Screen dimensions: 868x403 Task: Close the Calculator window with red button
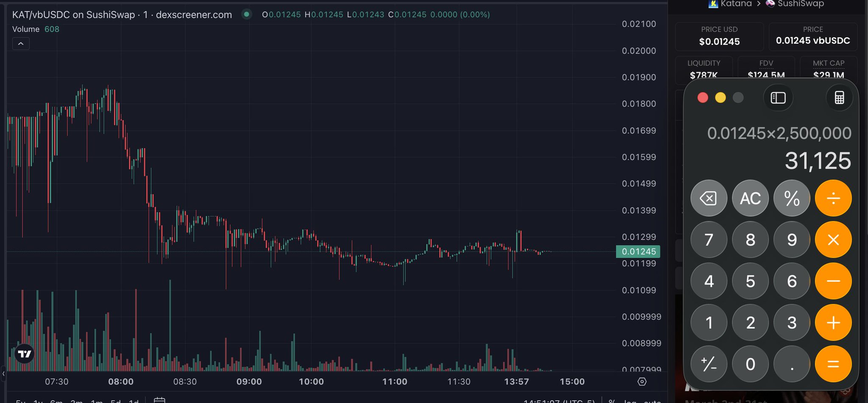tap(703, 98)
